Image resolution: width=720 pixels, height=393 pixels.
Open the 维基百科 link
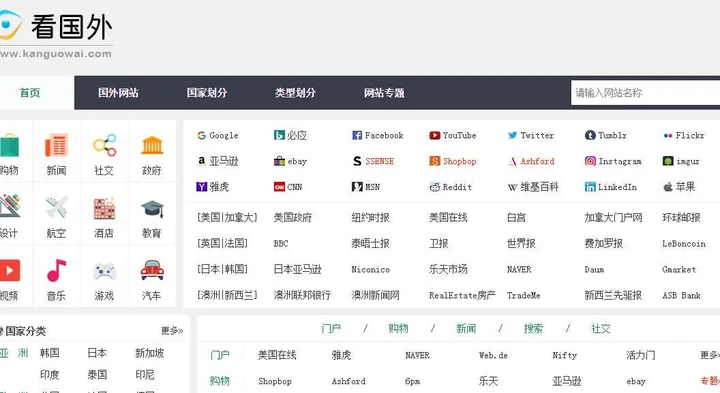pos(540,187)
